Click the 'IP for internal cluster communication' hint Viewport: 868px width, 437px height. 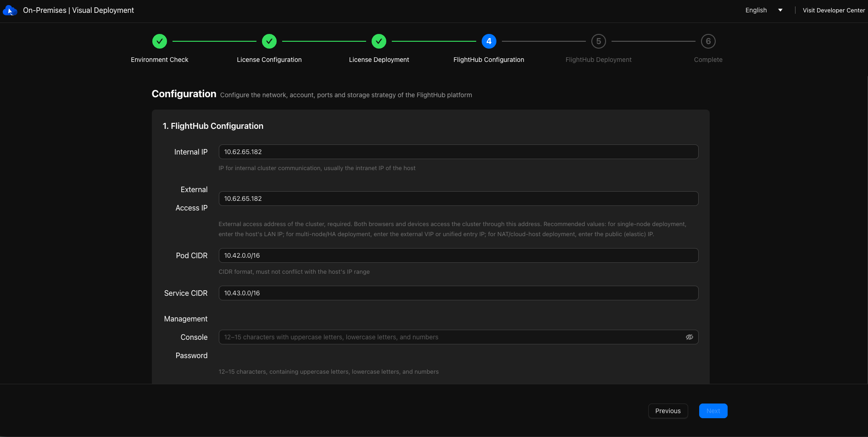tap(317, 168)
